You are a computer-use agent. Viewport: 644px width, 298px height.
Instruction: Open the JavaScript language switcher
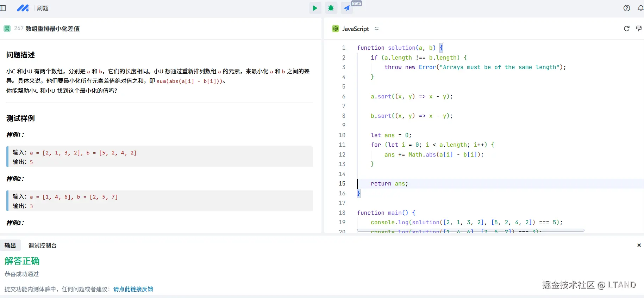[x=355, y=29]
